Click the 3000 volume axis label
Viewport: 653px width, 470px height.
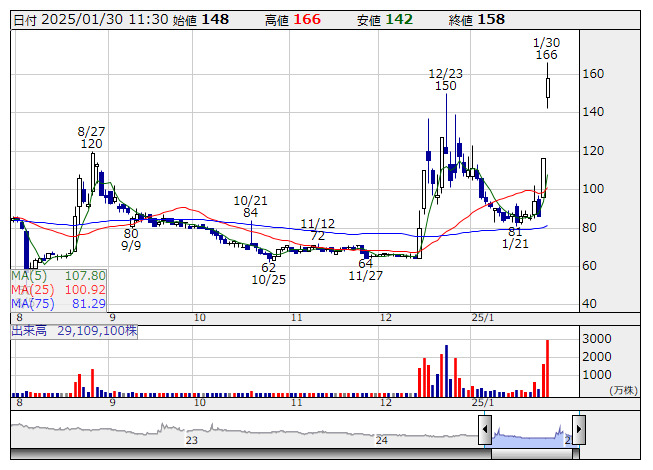[x=597, y=339]
